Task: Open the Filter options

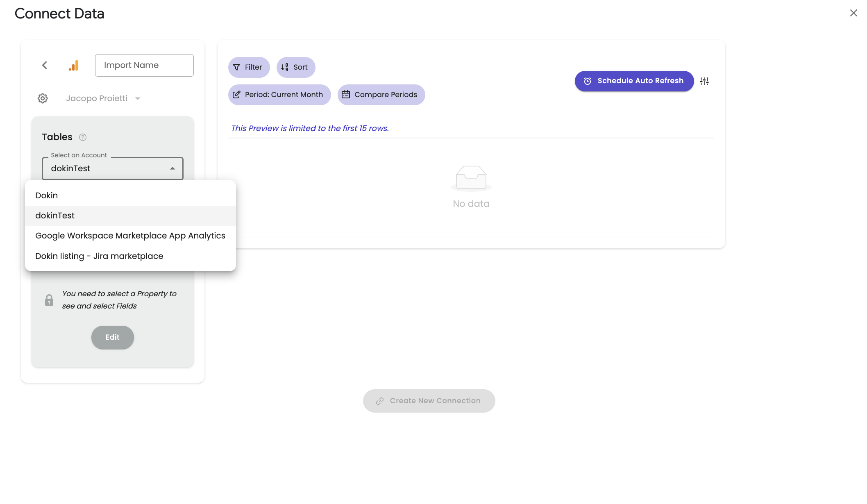Action: 249,67
